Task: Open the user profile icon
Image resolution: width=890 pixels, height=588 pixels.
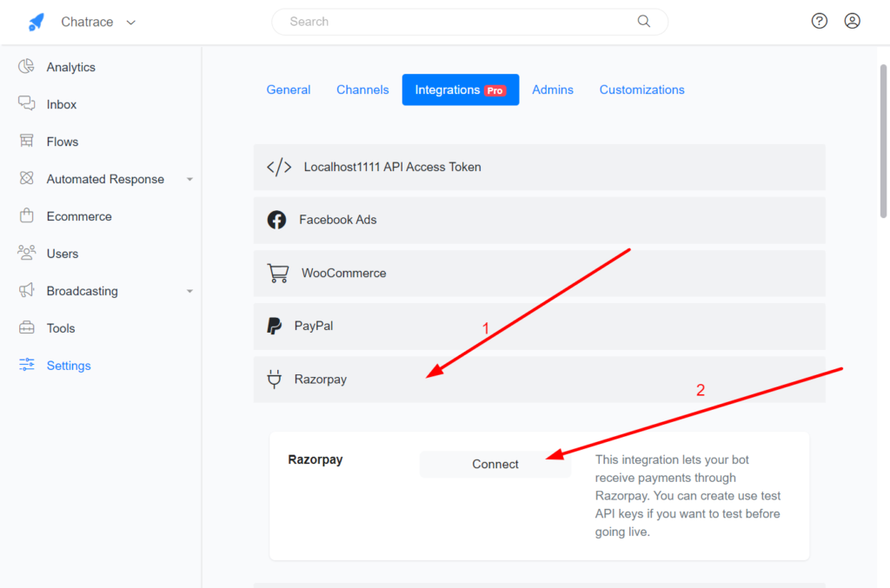Action: point(852,21)
